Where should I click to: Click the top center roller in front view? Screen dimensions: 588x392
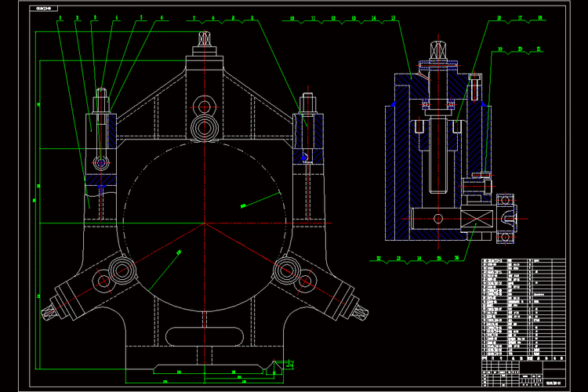point(207,127)
